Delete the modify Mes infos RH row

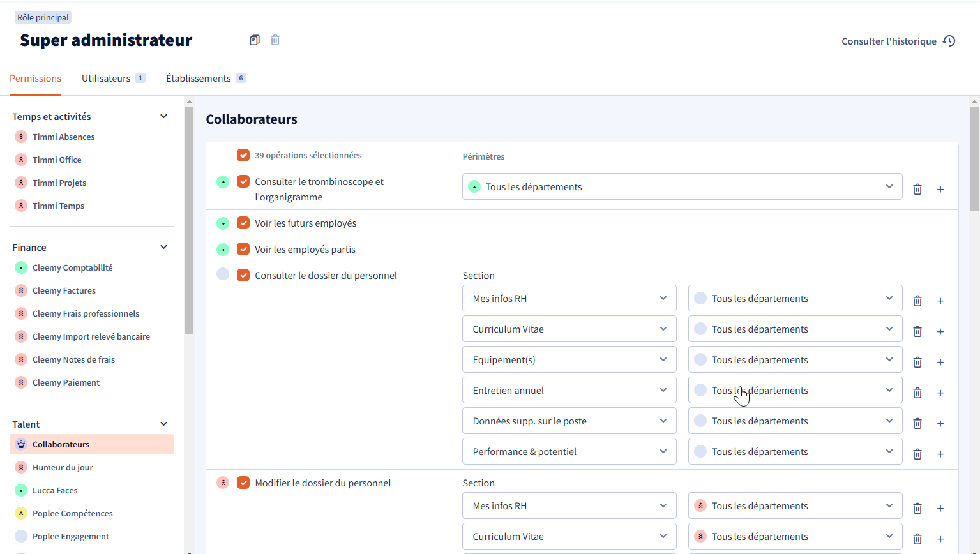[917, 508]
